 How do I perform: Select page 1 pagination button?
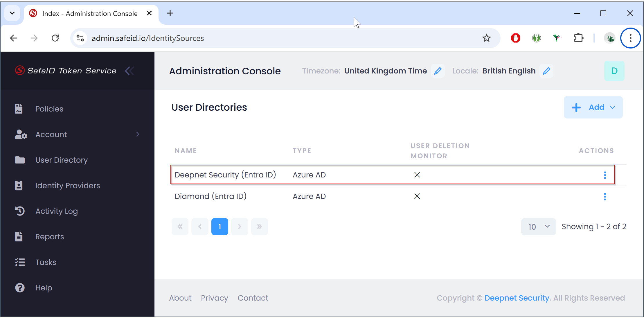tap(220, 227)
